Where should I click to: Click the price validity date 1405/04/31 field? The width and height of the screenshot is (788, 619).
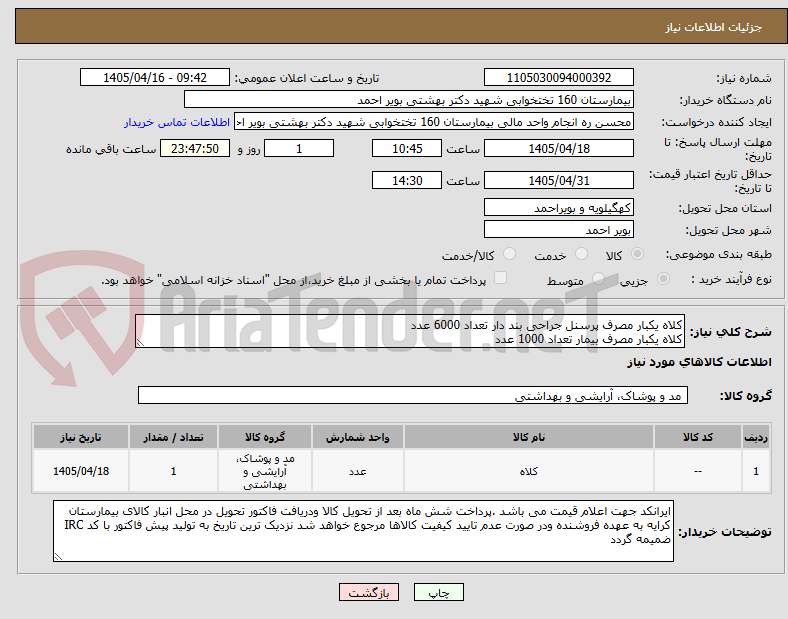pyautogui.click(x=558, y=180)
